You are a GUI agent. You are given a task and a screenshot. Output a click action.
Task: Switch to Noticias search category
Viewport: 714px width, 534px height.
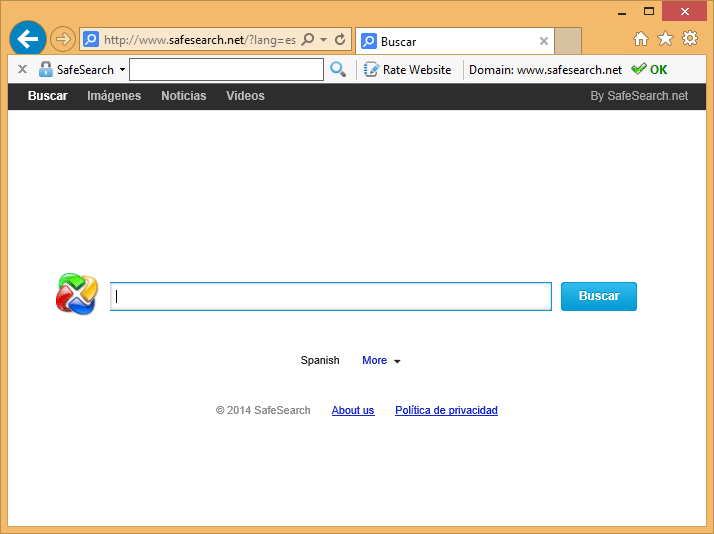[x=184, y=96]
